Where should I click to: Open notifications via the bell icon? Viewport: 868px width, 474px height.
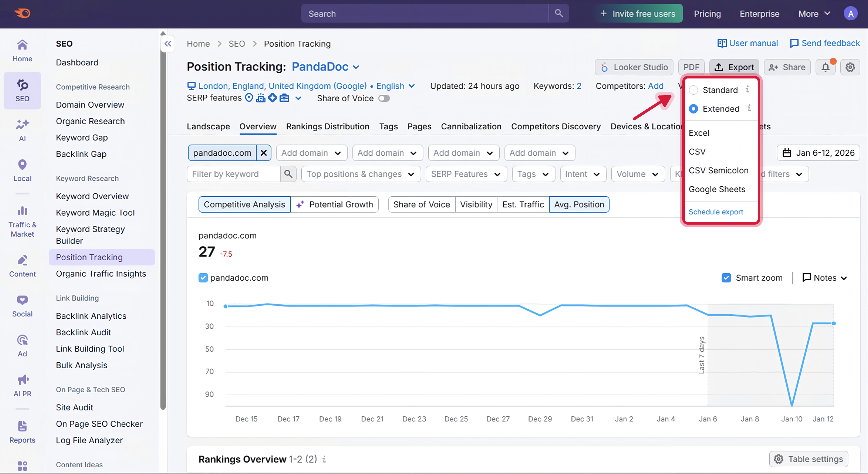tap(825, 67)
